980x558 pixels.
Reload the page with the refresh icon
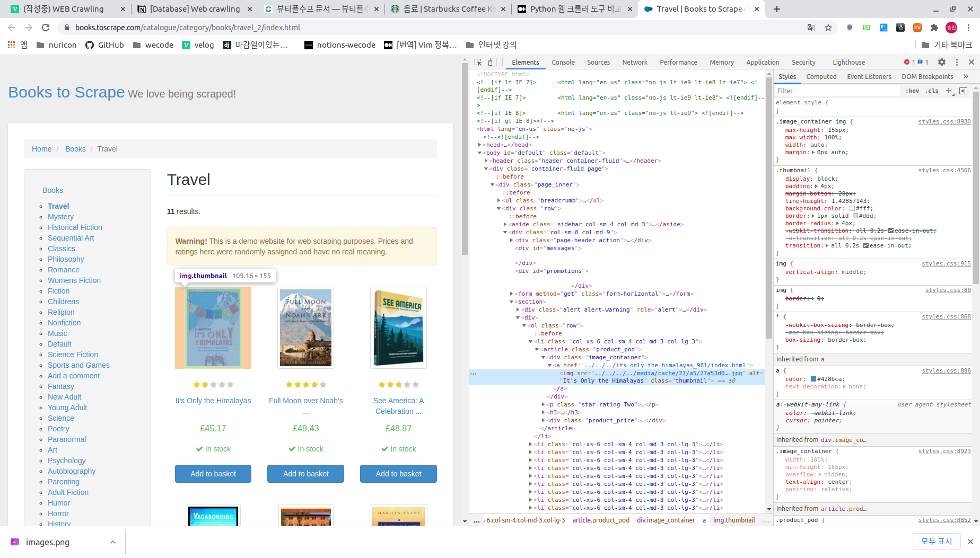click(46, 28)
